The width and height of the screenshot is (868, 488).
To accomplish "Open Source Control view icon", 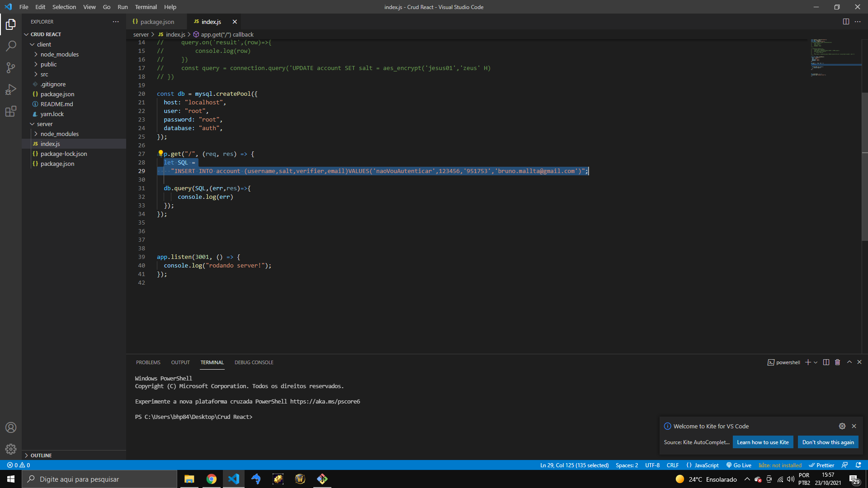I will point(11,68).
